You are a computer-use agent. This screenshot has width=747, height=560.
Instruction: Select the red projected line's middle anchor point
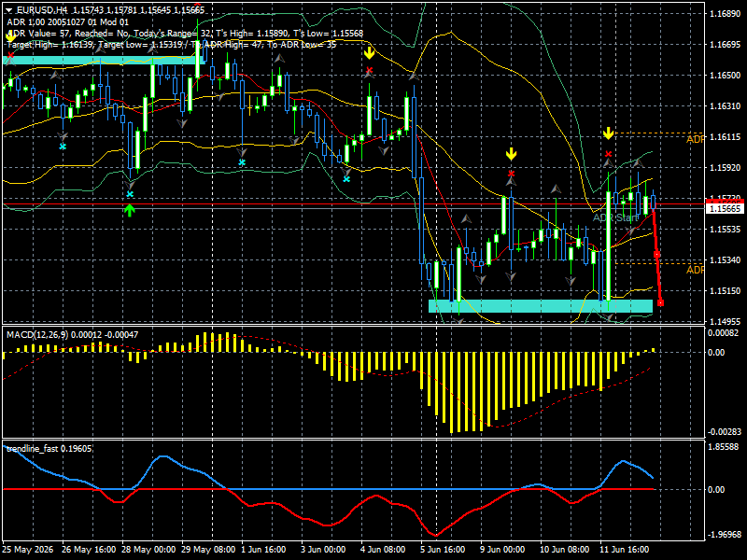click(656, 255)
